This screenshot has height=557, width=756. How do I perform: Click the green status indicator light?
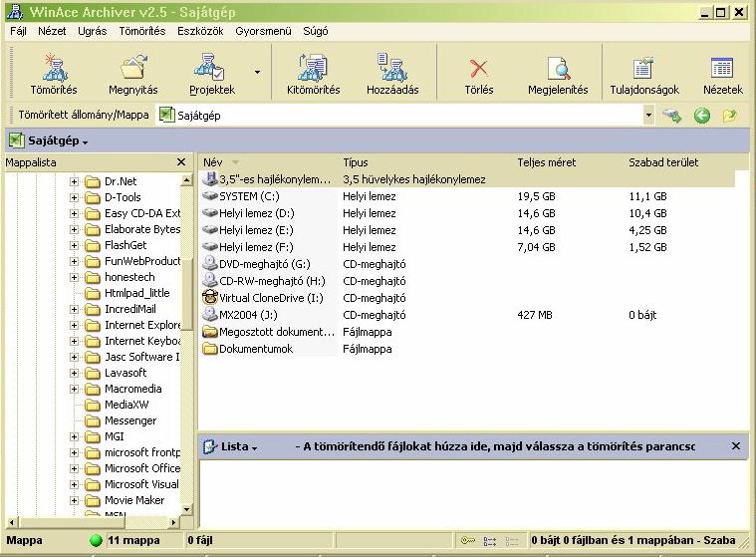pyautogui.click(x=96, y=541)
